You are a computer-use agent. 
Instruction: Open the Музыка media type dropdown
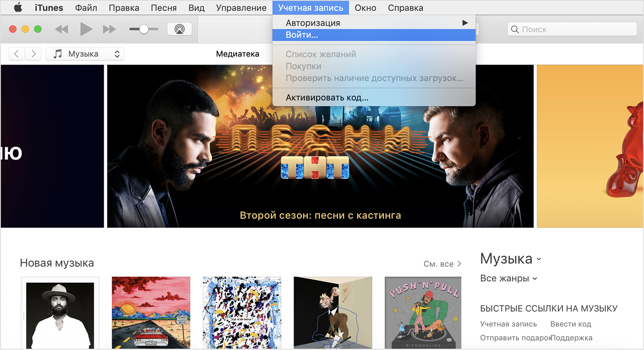[x=85, y=54]
